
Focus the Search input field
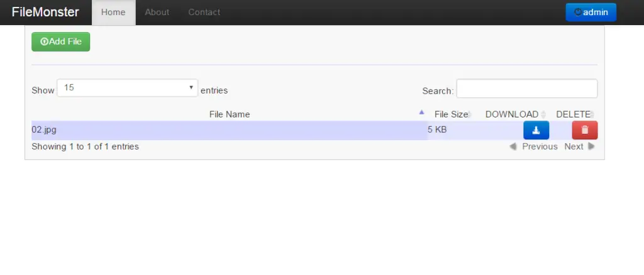pos(526,89)
